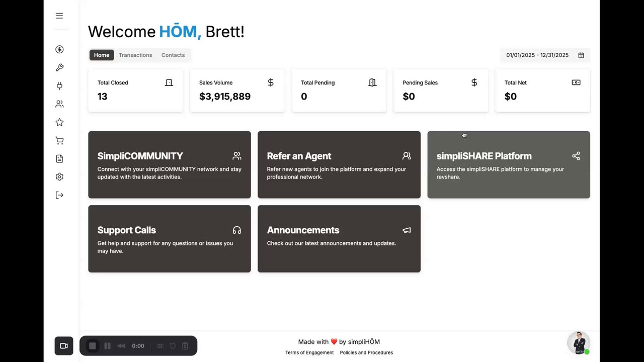Image resolution: width=644 pixels, height=362 pixels.
Task: Click the document sidebar icon
Action: click(59, 159)
